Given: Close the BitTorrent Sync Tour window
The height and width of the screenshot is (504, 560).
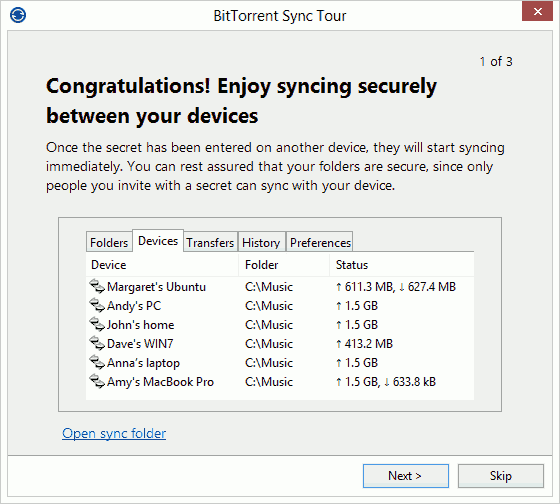Looking at the screenshot, I should click(537, 11).
